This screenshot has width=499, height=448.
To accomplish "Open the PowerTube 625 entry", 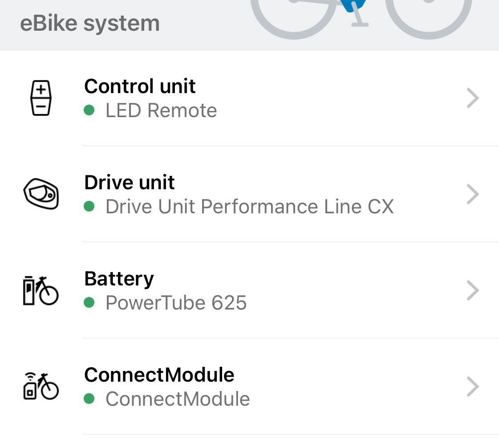I will pos(176,303).
